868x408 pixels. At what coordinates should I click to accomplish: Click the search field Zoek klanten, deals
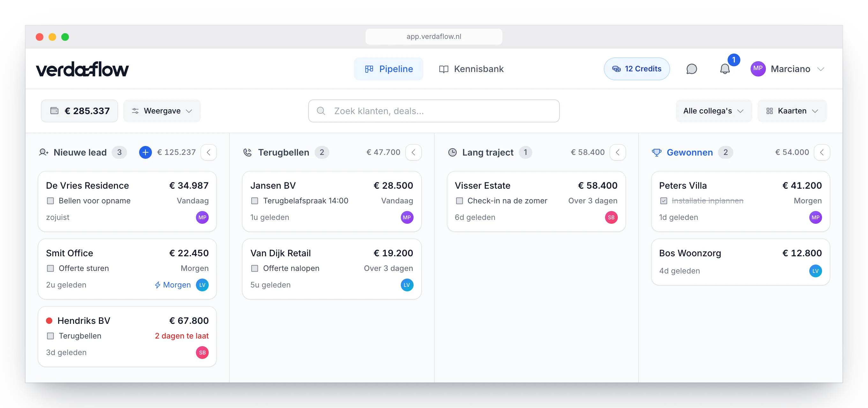[x=434, y=111]
